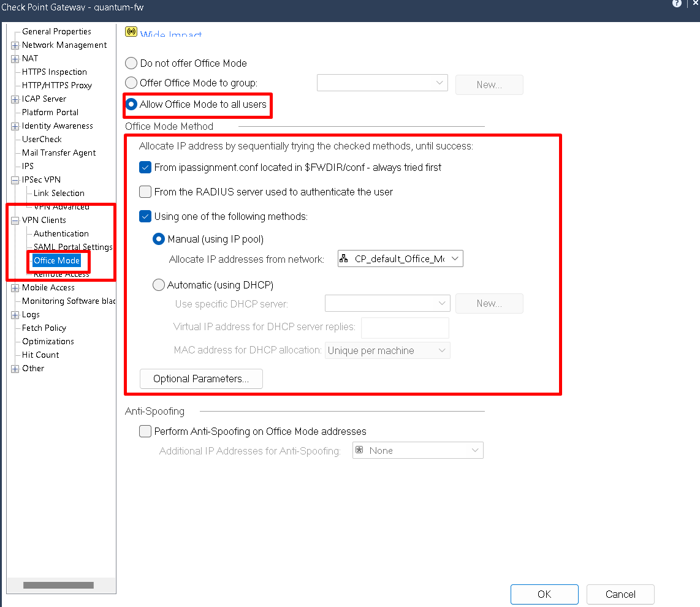Enable Perform Anti-Spoofing on Office Mode addresses
The image size is (700, 607).
tap(145, 431)
